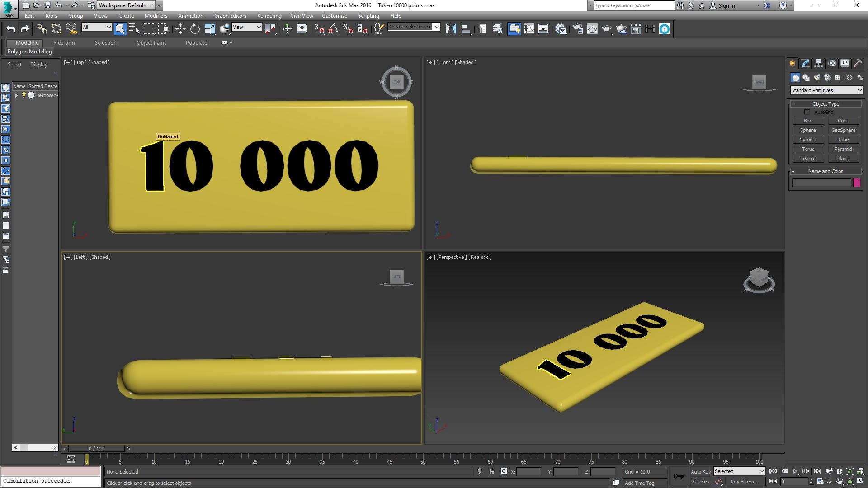Click the Render Setup teapot icon
Viewport: 868px width, 488px height.
click(578, 29)
